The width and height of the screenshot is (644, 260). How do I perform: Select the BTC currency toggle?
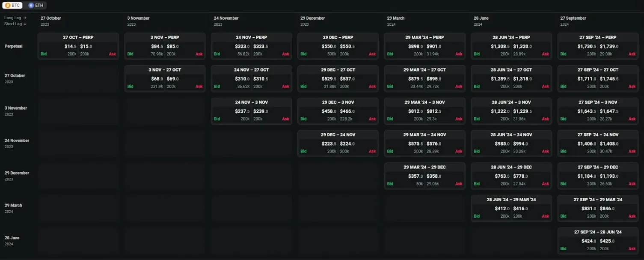[x=12, y=6]
